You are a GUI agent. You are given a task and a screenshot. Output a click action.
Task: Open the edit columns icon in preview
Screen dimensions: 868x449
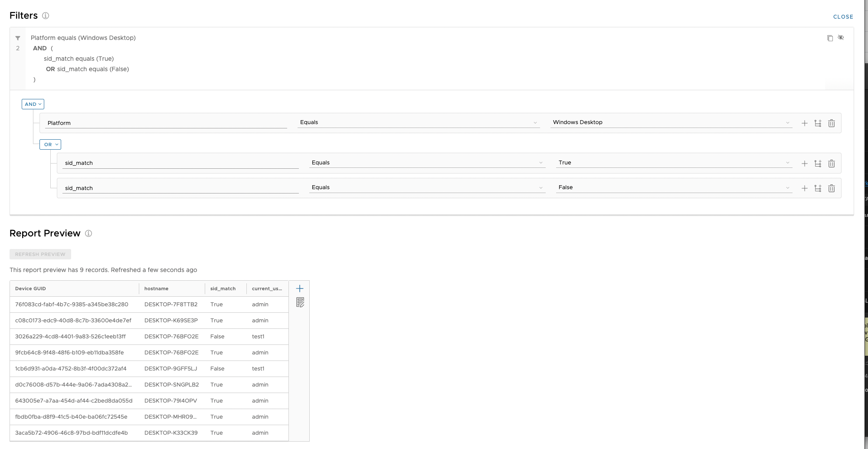click(300, 302)
